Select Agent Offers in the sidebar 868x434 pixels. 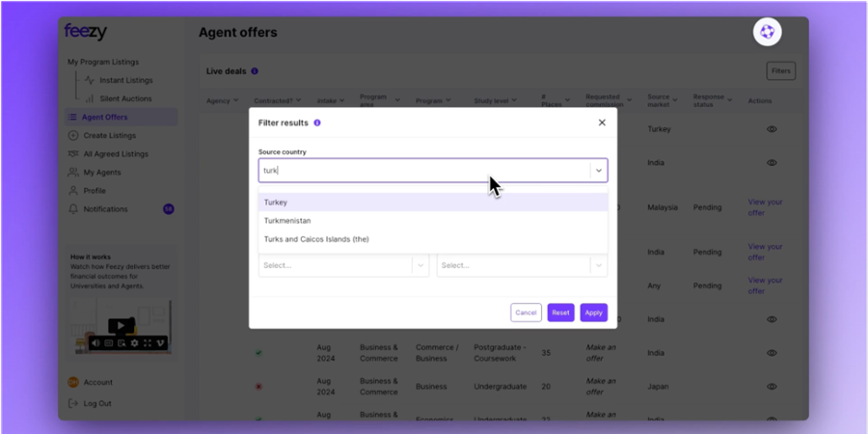point(122,117)
